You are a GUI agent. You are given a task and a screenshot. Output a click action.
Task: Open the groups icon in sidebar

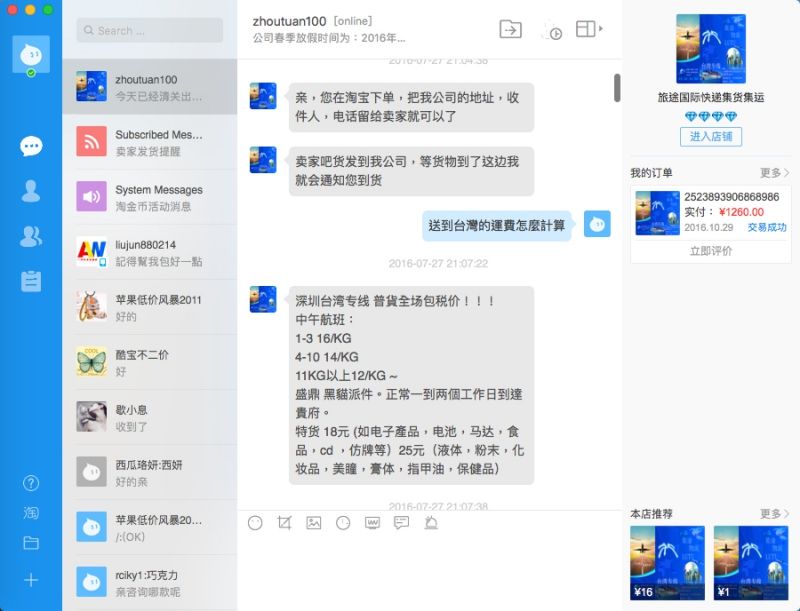pyautogui.click(x=31, y=236)
